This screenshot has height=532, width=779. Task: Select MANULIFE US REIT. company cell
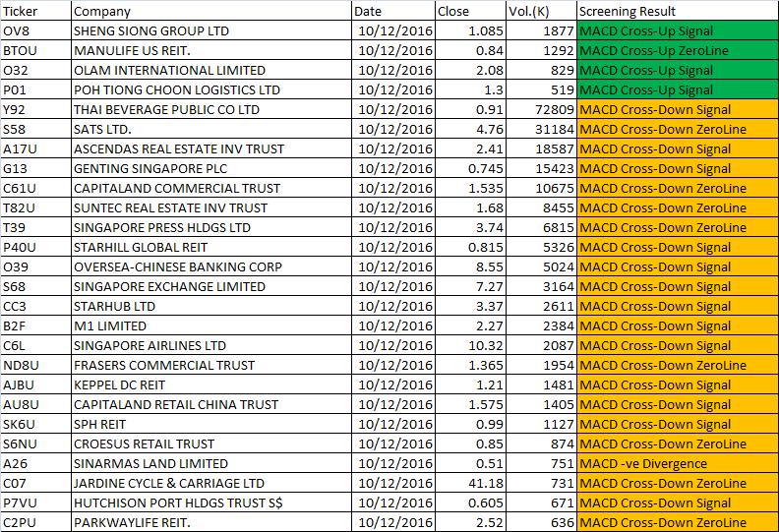pos(211,51)
